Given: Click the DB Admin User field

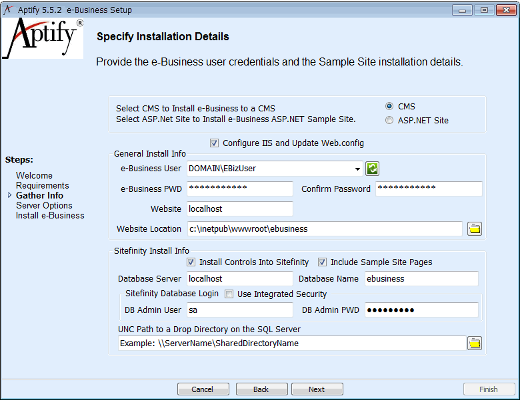Looking at the screenshot, I should [240, 310].
